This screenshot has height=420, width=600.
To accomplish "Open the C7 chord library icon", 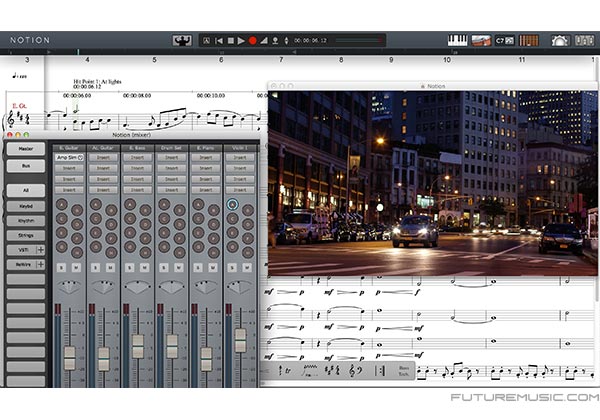I will (x=504, y=40).
